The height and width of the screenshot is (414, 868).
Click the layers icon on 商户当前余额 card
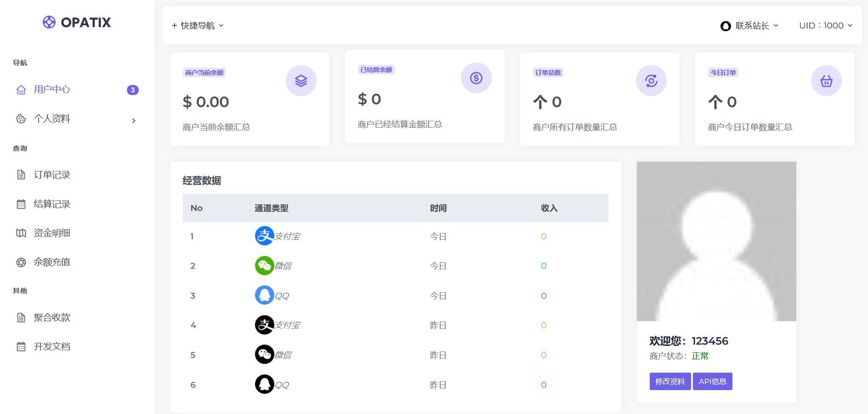coord(301,80)
